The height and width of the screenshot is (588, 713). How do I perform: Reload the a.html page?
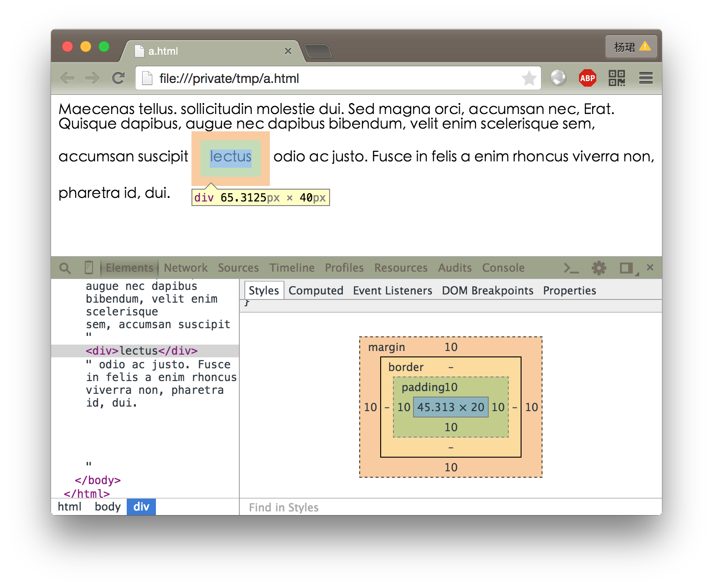point(119,78)
